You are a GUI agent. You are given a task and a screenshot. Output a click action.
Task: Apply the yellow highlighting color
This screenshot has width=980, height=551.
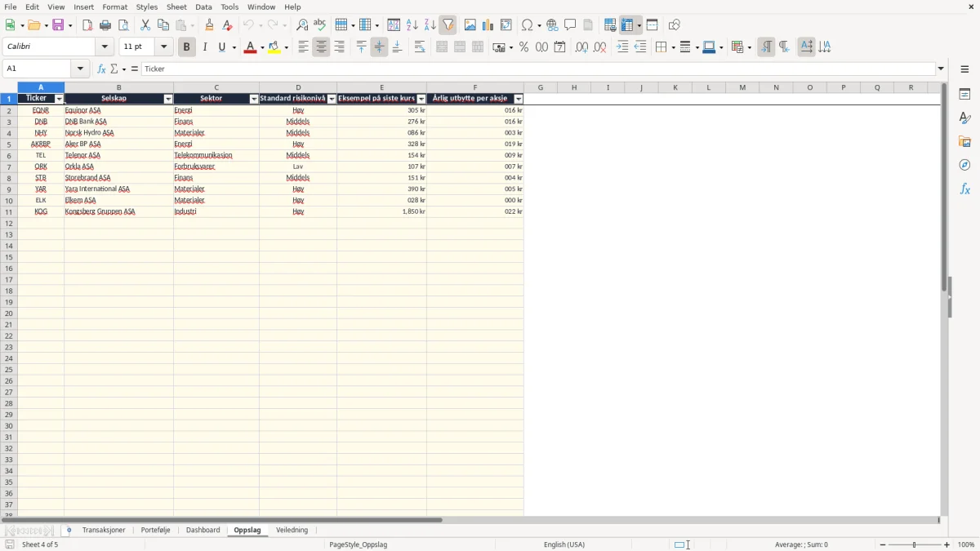pos(274,47)
